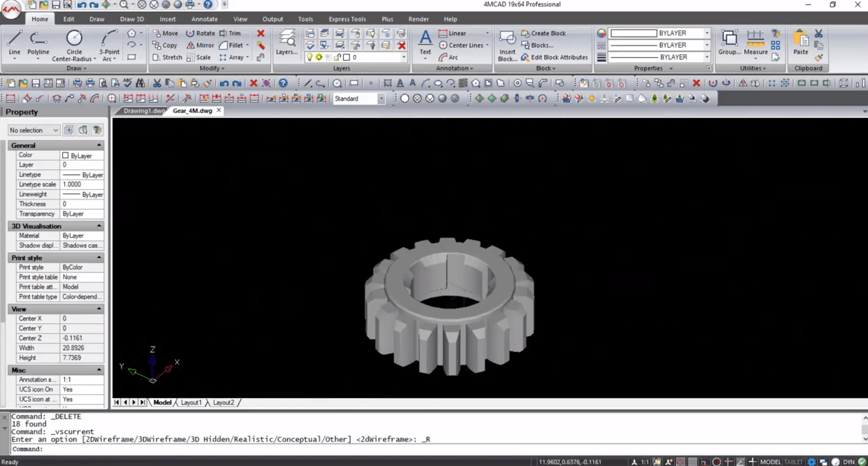Toggle MODEL space in status bar
This screenshot has height=466, width=868.
point(770,462)
